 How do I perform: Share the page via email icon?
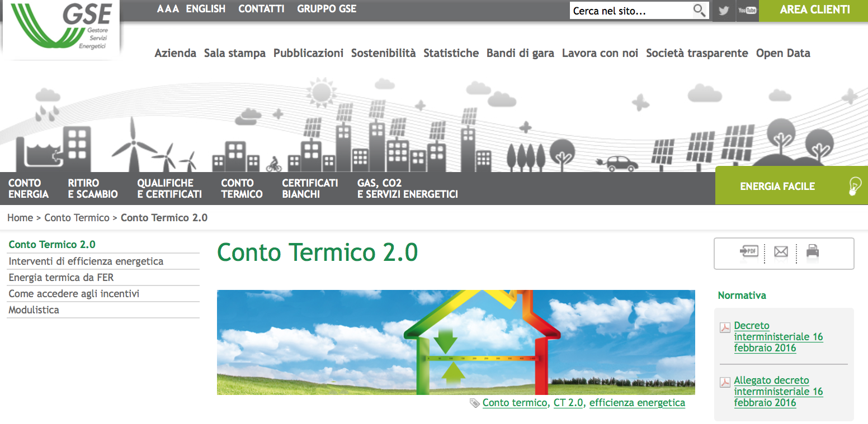pyautogui.click(x=780, y=252)
